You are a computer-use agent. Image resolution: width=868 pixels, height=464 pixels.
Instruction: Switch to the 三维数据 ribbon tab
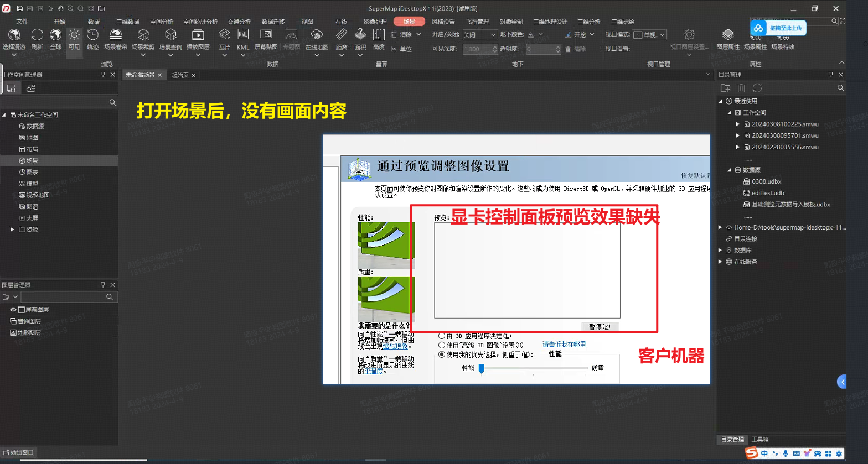pos(127,22)
